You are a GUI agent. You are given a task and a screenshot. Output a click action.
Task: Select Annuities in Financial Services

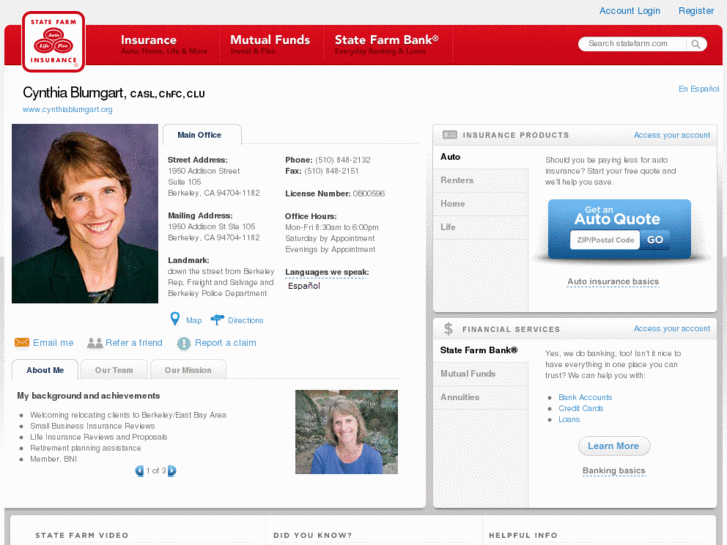coord(481,398)
